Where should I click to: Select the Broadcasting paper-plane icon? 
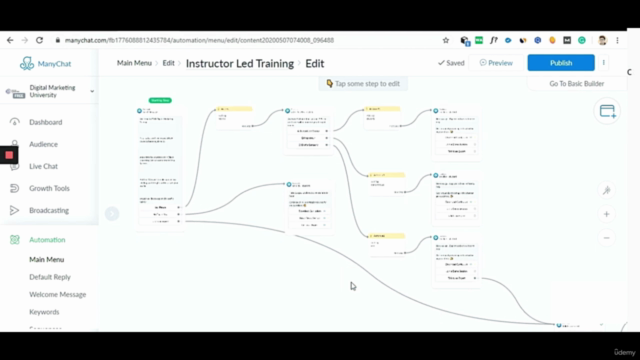click(x=15, y=210)
